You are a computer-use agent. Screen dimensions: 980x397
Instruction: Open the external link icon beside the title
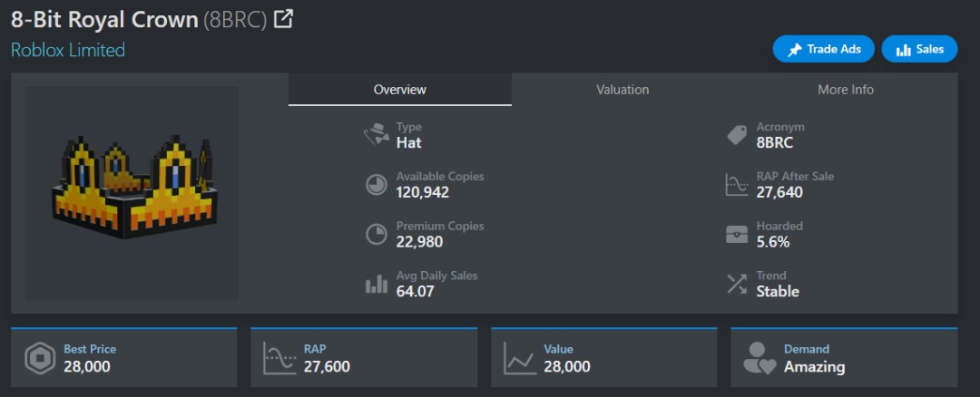coord(284,19)
